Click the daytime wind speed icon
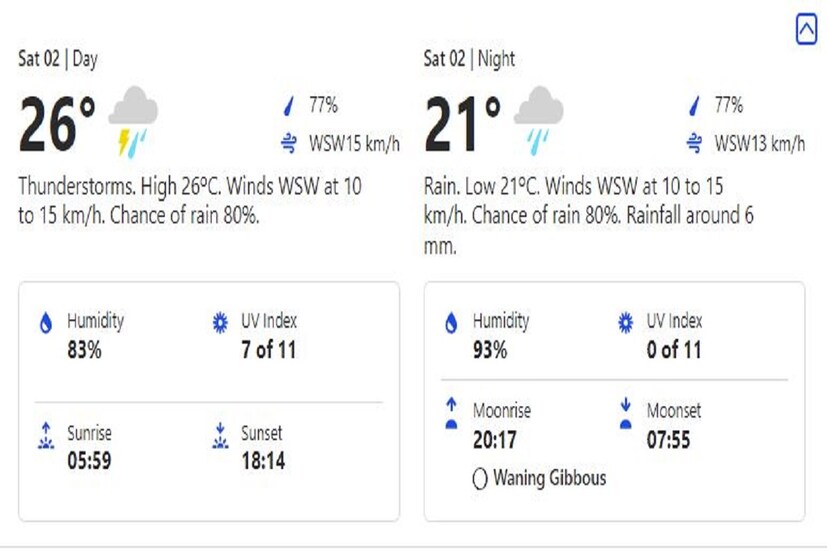 (x=289, y=143)
